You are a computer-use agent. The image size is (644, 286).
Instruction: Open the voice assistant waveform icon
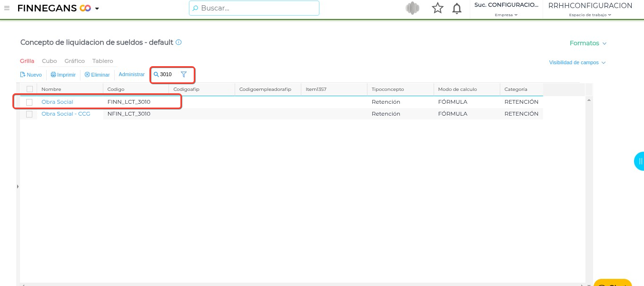[x=412, y=8]
